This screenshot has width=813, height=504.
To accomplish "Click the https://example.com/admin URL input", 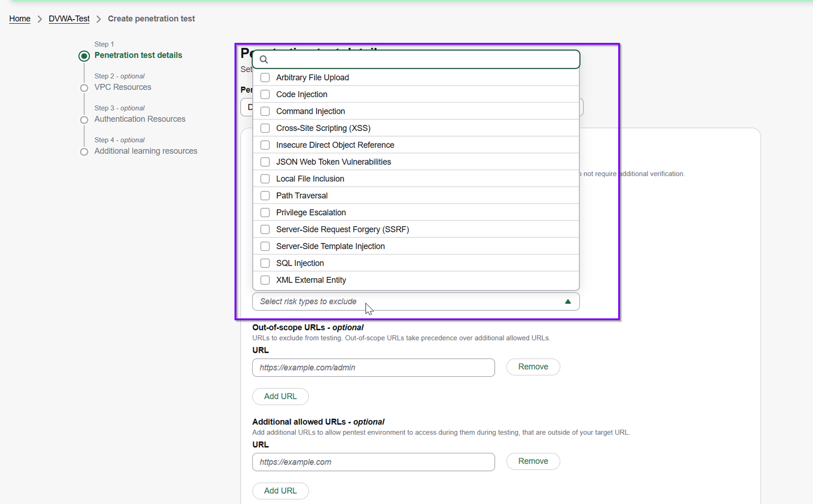I will coord(373,368).
